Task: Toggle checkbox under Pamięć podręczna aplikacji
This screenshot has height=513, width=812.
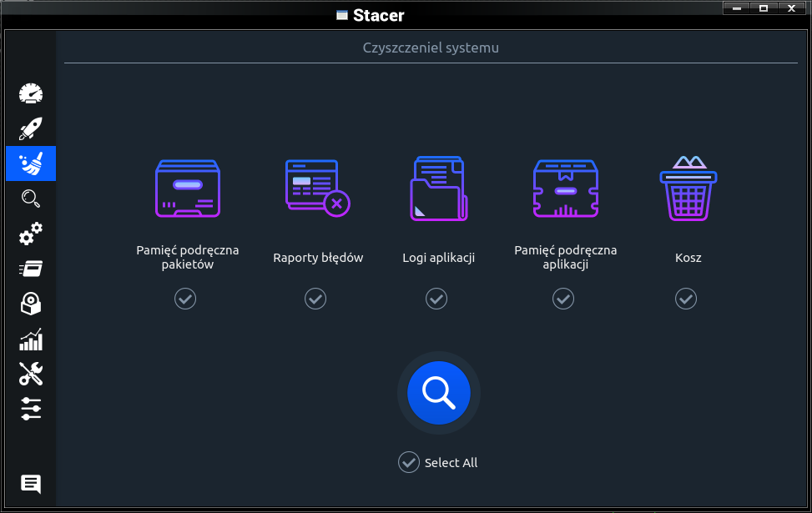Action: tap(563, 299)
